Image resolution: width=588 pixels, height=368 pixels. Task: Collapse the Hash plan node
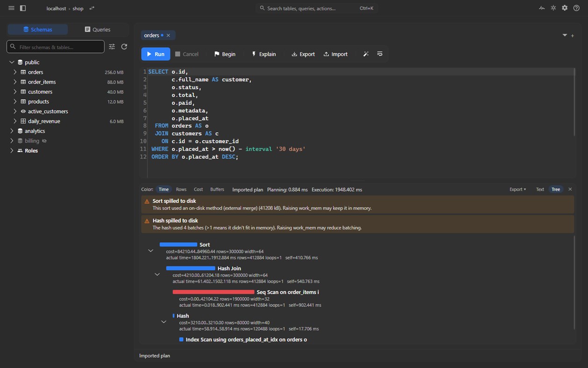point(163,322)
